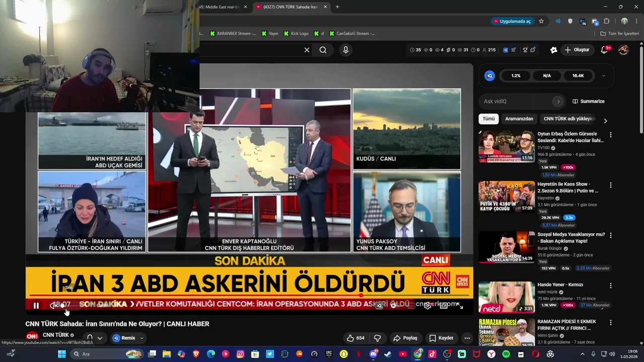Select the Aramanızdan filter chip
Image resolution: width=644 pixels, height=362 pixels.
519,119
